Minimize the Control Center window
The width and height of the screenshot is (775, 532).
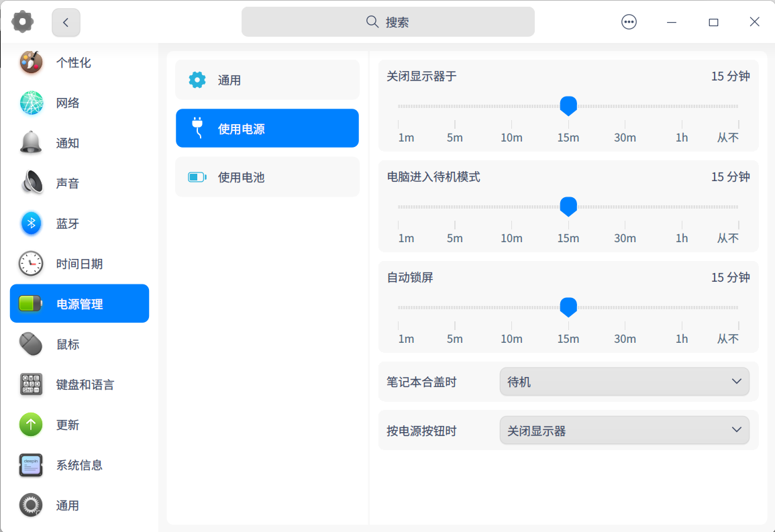(671, 22)
